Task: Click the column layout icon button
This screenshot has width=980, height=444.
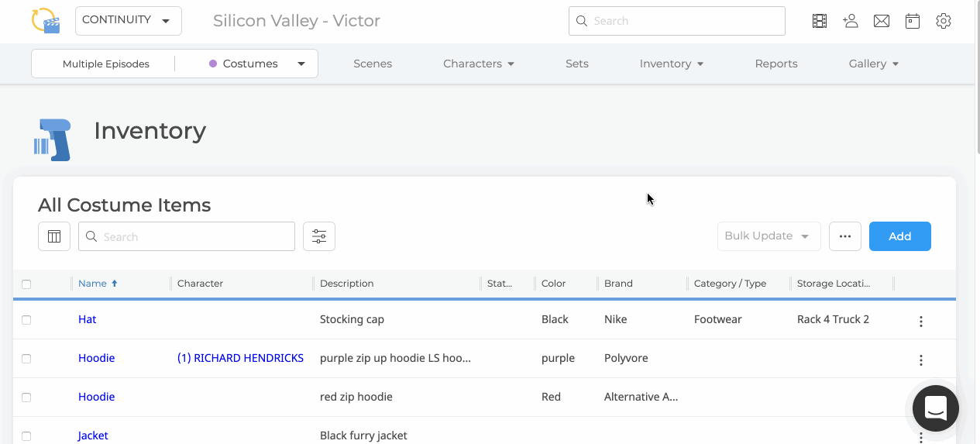Action: pos(54,236)
